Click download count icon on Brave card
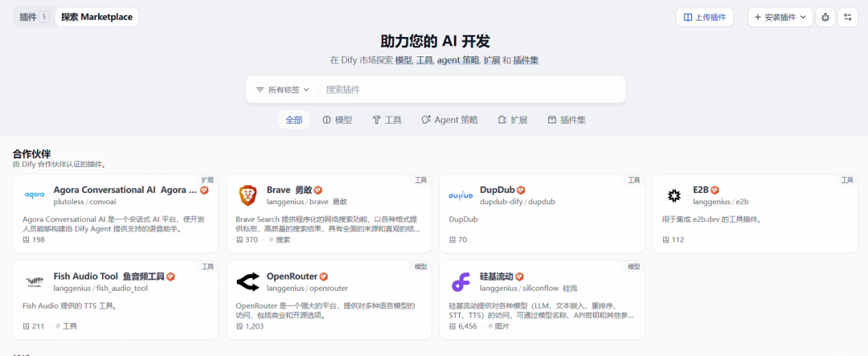868x356 pixels. pos(240,239)
